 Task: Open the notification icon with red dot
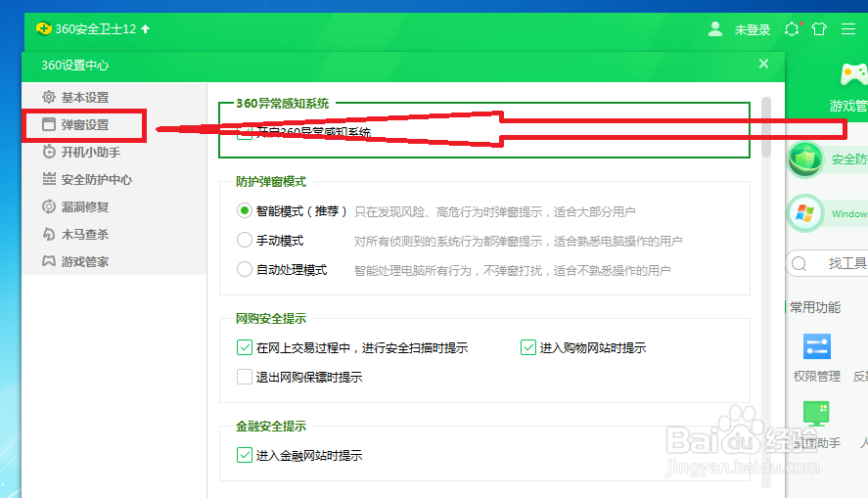(x=793, y=28)
